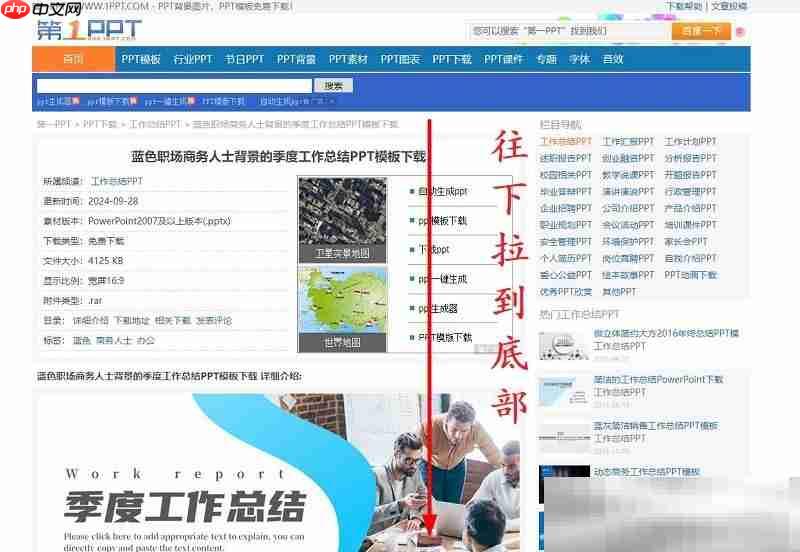The width and height of the screenshot is (800, 552).
Task: Jump to 相关下载 in the 目录 row
Action: [173, 320]
